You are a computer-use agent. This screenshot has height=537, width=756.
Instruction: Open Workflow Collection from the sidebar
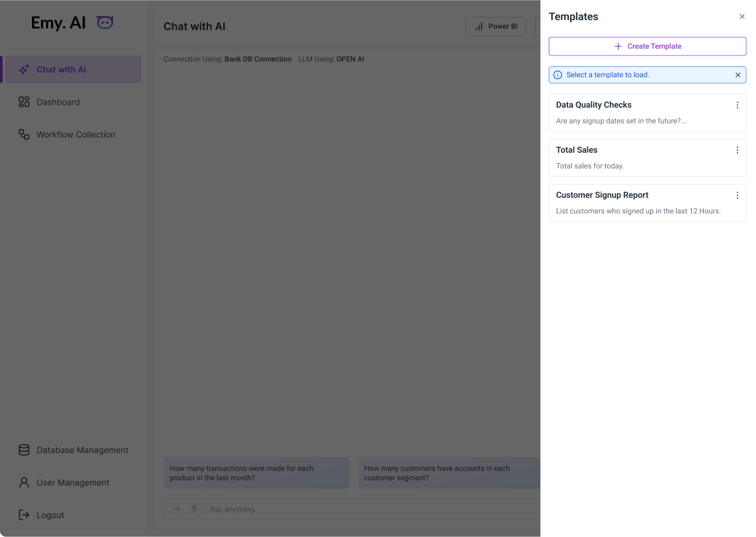[76, 134]
